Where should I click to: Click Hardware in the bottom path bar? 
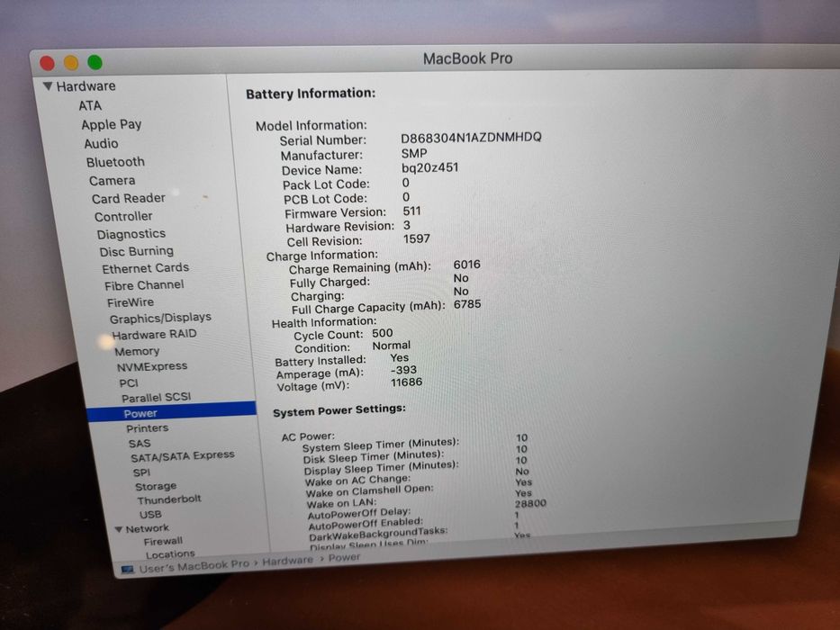288,561
